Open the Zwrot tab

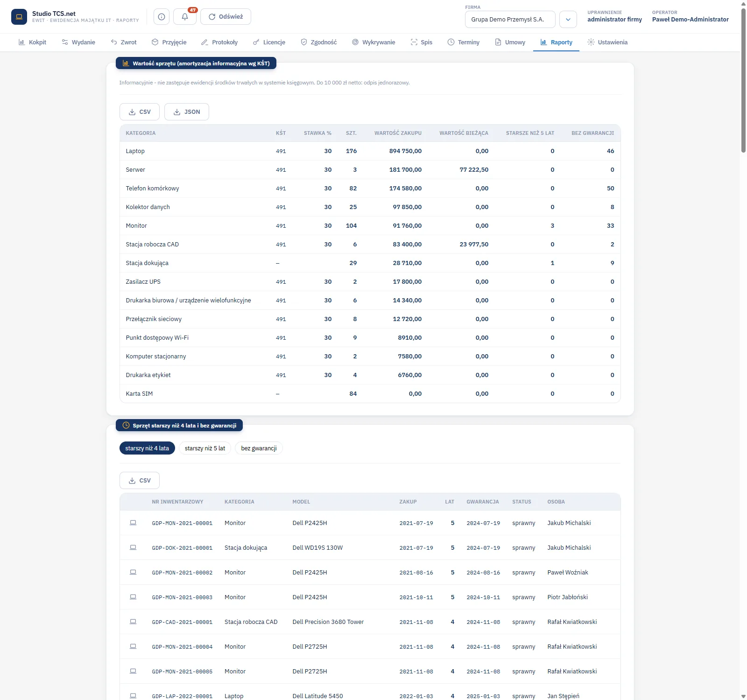124,42
